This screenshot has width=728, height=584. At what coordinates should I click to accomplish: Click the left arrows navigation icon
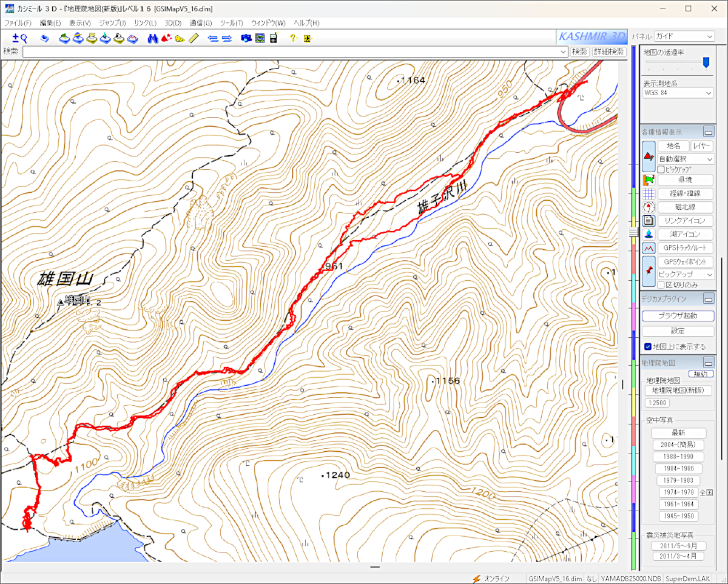[213, 38]
